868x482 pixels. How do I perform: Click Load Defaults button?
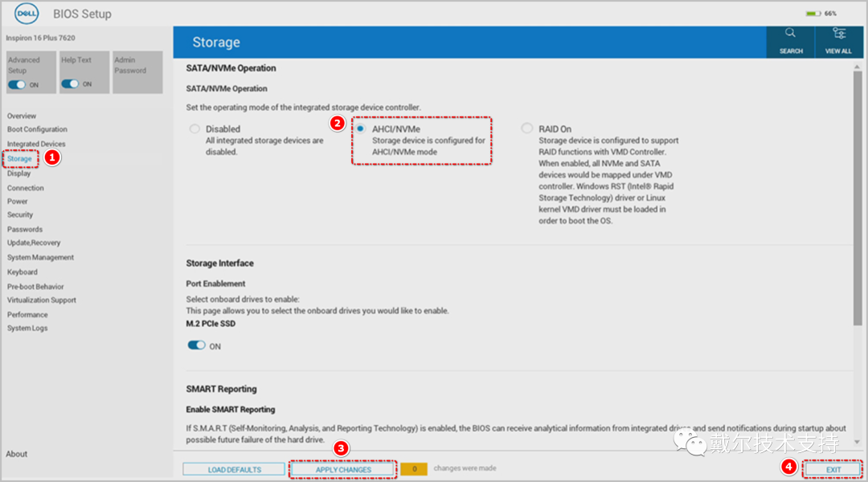pyautogui.click(x=234, y=469)
